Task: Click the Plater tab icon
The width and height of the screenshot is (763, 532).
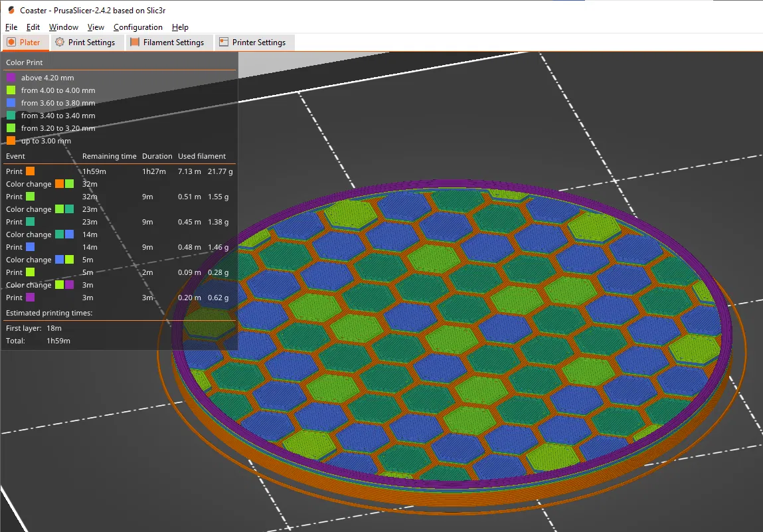Action: pos(11,43)
